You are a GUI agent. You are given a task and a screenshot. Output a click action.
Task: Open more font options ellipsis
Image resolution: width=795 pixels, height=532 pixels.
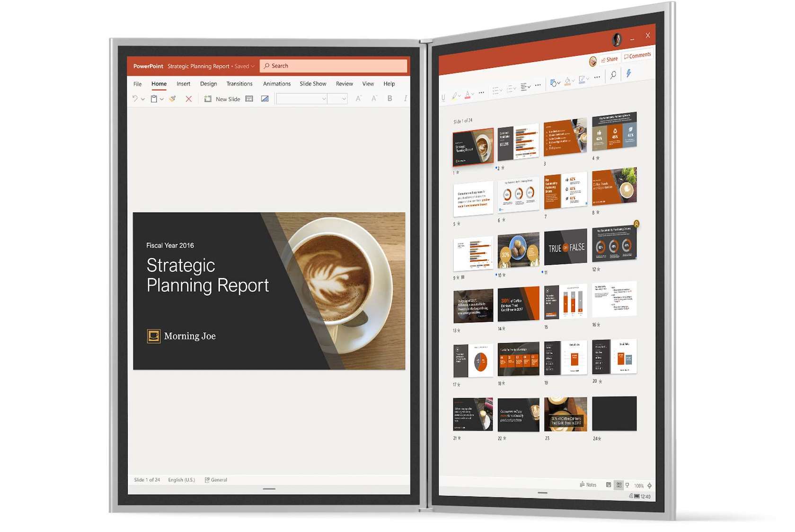tap(481, 93)
